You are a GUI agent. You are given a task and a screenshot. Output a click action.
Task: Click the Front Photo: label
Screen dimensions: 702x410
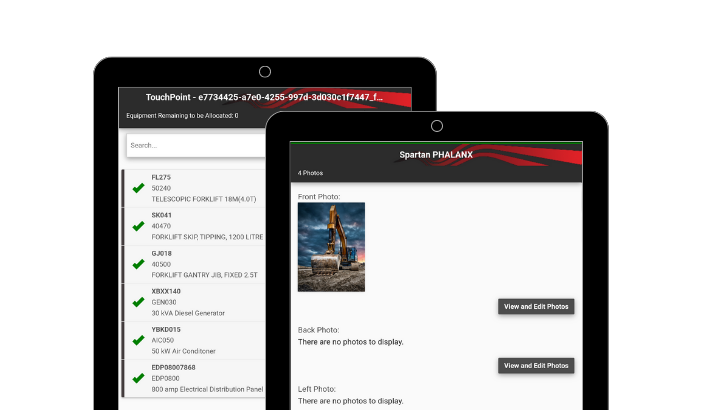[x=319, y=196]
